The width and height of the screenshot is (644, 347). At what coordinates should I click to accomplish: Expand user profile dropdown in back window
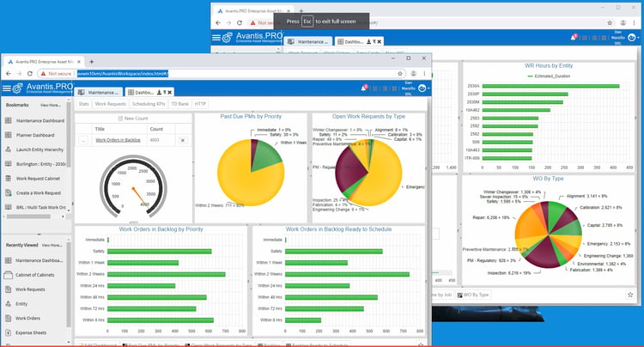633,38
